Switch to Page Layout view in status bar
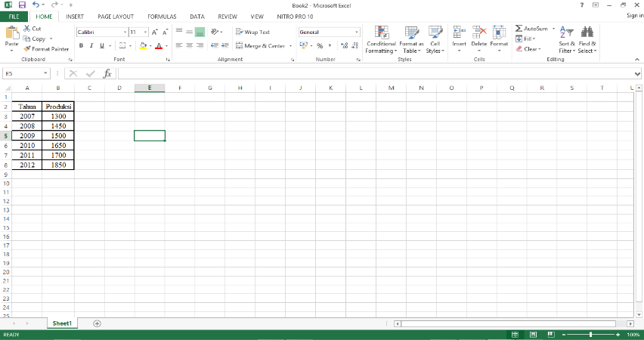Image resolution: width=644 pixels, height=340 pixels. (533, 335)
